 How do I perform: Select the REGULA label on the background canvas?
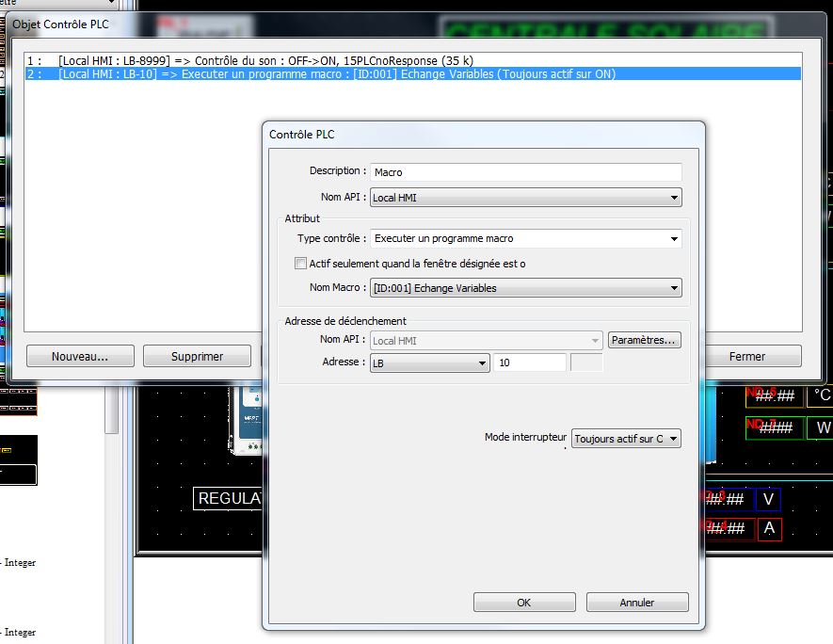click(229, 498)
